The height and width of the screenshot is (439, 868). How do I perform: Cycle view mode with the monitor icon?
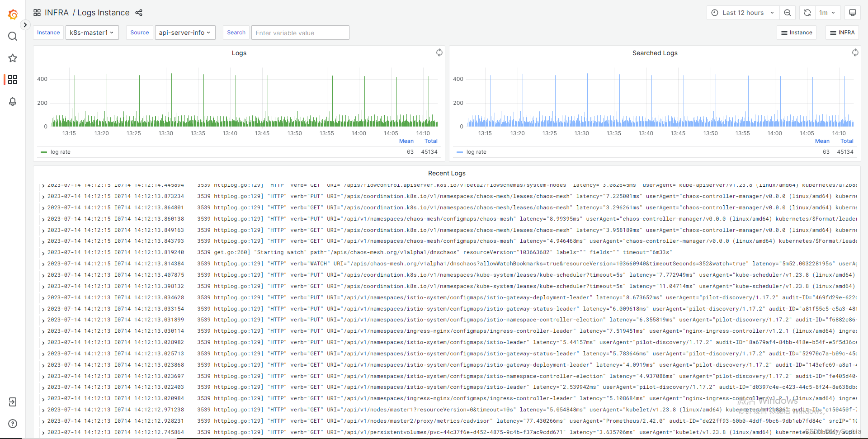(x=853, y=13)
